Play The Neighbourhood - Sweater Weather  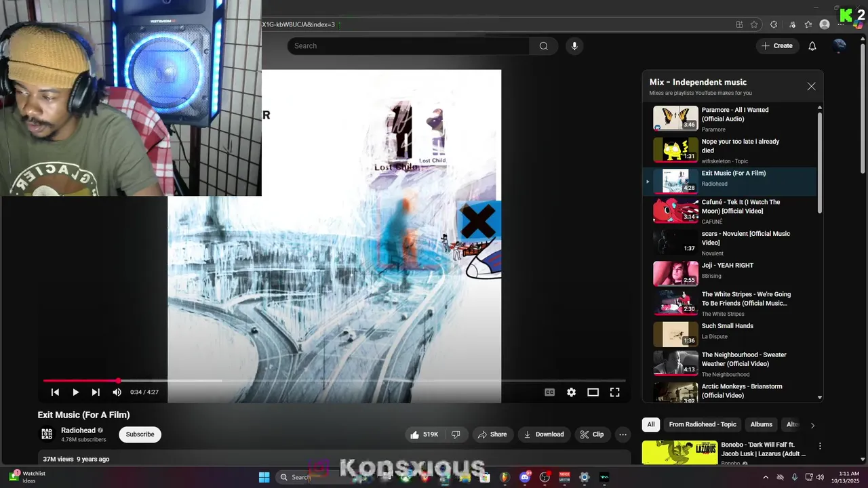point(729,364)
